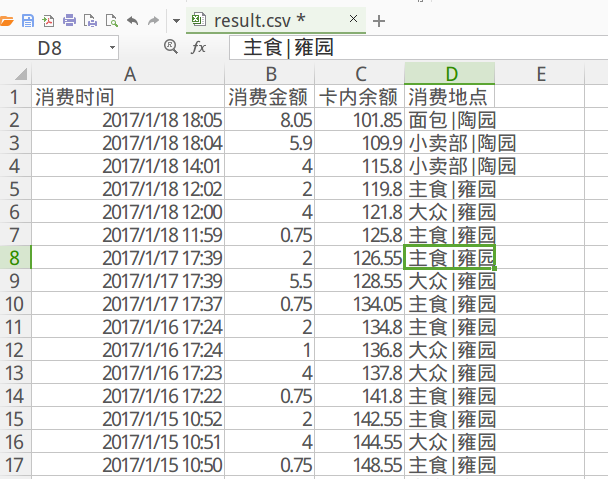Screen dimensions: 608x479
Task: Click the Redo arrow icon
Action: pos(153,20)
